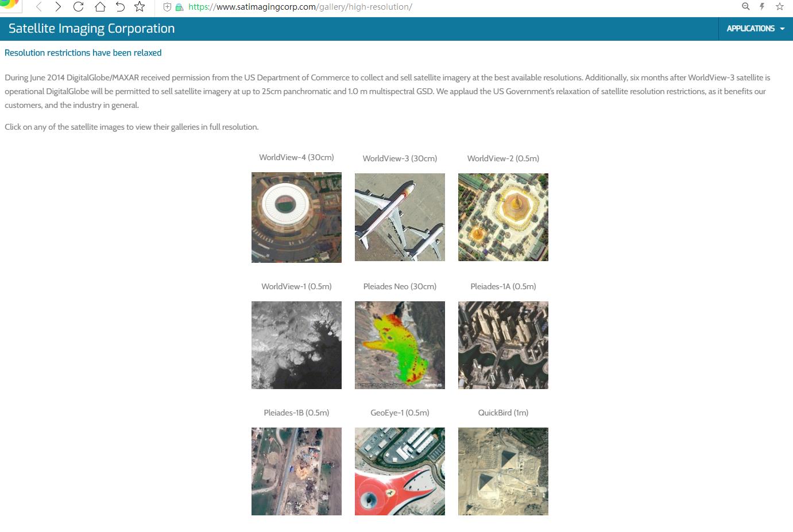Click the 'Pleiades Neo (30cm)' caption
Viewport: 793px width, 532px height.
[x=400, y=286]
